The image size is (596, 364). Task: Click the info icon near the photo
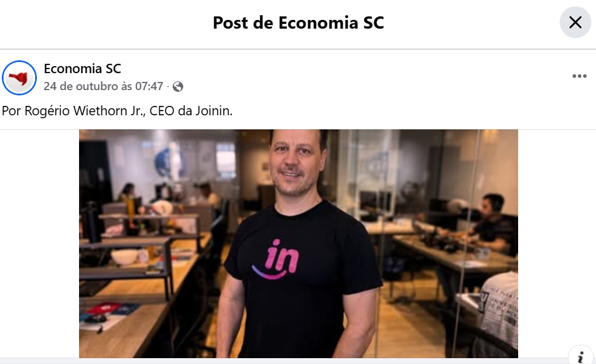[580, 356]
